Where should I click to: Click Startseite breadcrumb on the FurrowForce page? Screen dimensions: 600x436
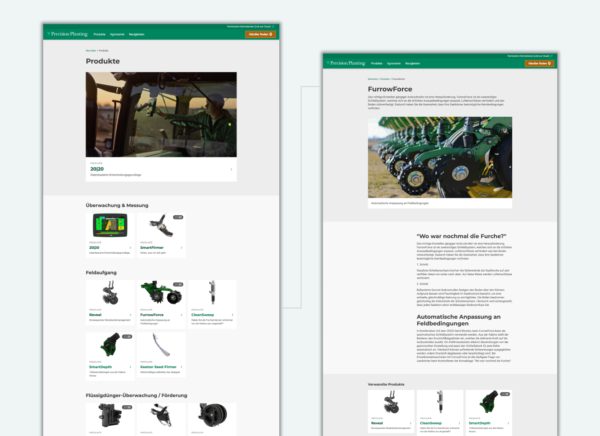point(373,79)
